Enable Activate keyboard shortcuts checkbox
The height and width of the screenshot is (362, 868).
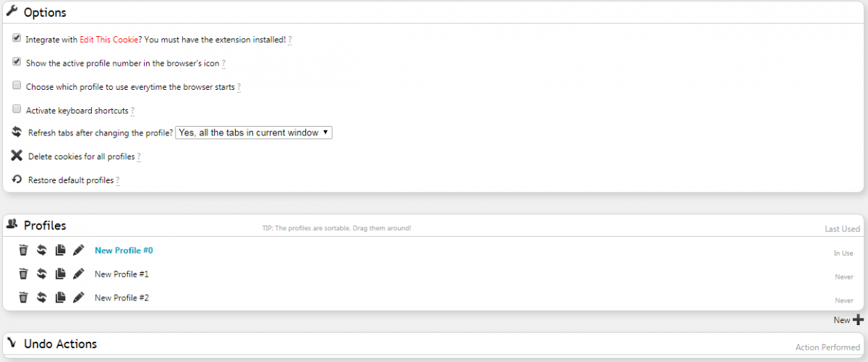click(17, 109)
